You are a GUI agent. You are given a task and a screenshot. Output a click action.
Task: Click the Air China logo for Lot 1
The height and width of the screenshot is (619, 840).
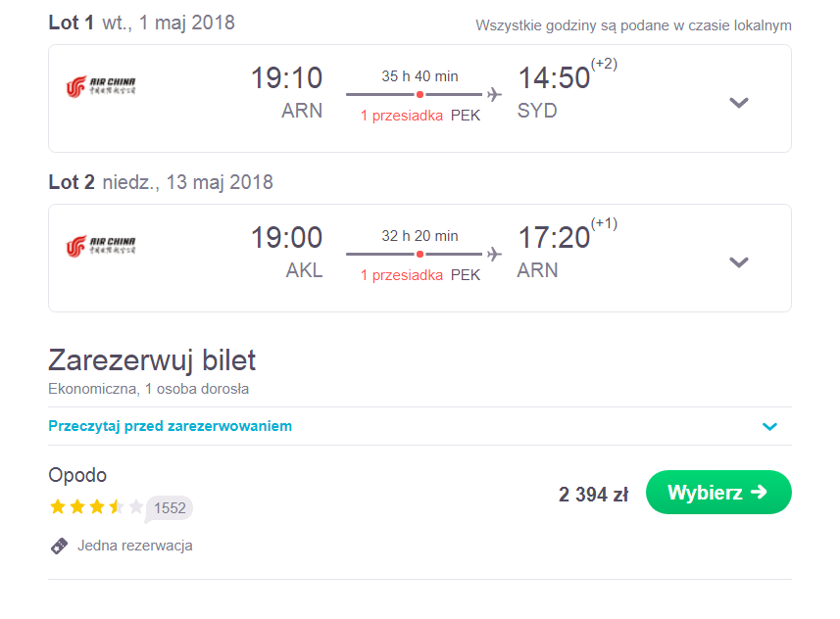tap(101, 86)
